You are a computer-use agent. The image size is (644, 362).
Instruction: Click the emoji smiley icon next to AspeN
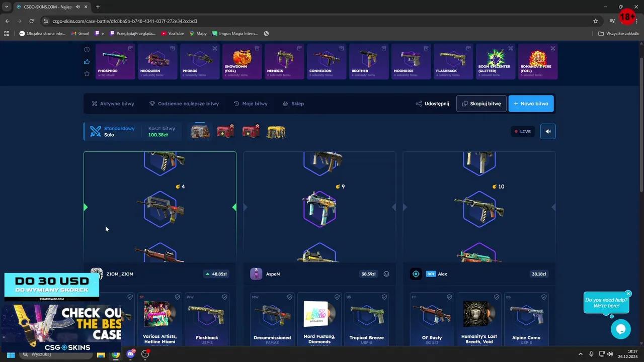pyautogui.click(x=386, y=274)
